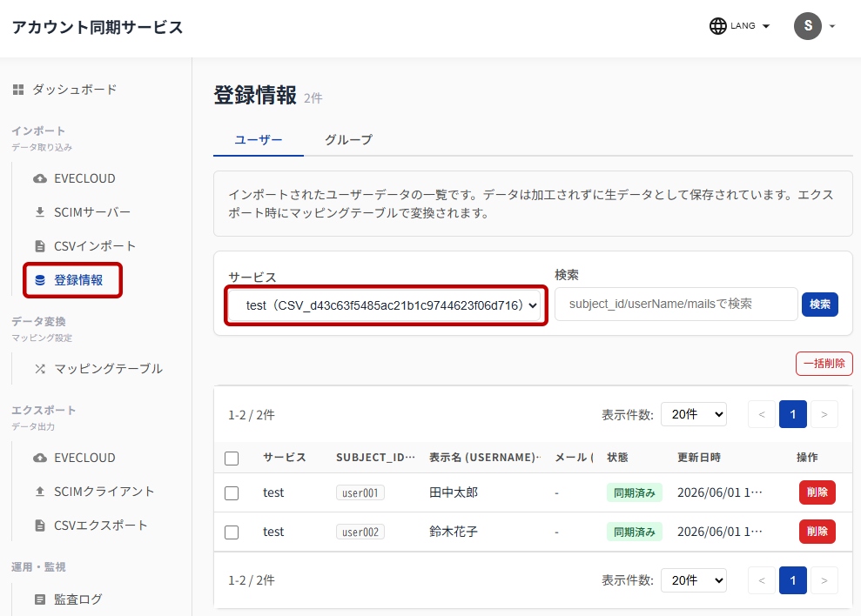This screenshot has height=616, width=861.
Task: Click the SCIMクライアント upload icon
Action: 40,492
